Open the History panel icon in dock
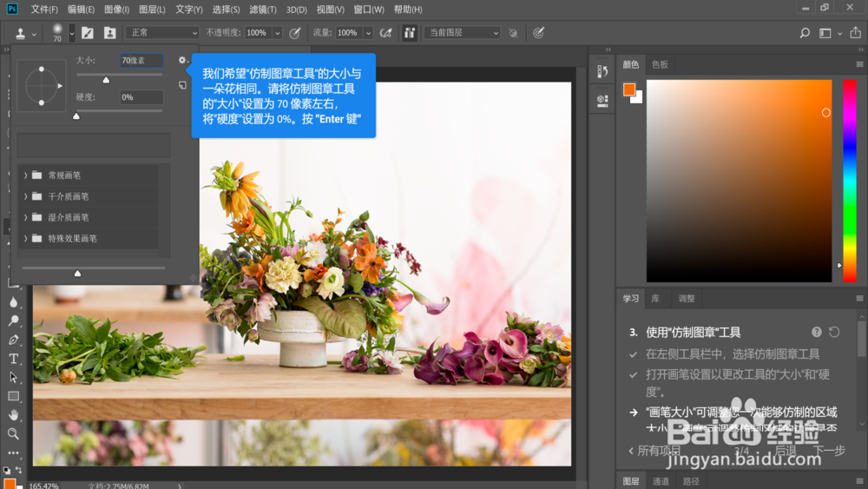 (603, 71)
